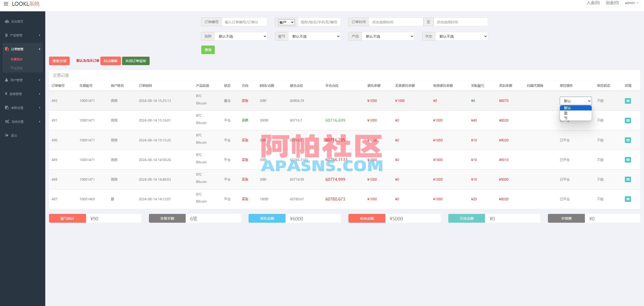The height and width of the screenshot is (306, 644).
Task: Click the 用户管理 user icon in sidebar
Action: tap(6, 80)
